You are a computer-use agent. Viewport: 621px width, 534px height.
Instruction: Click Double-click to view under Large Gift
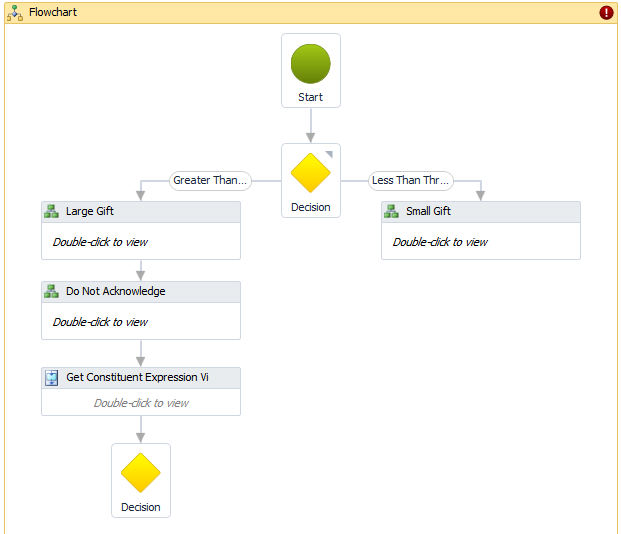click(100, 242)
